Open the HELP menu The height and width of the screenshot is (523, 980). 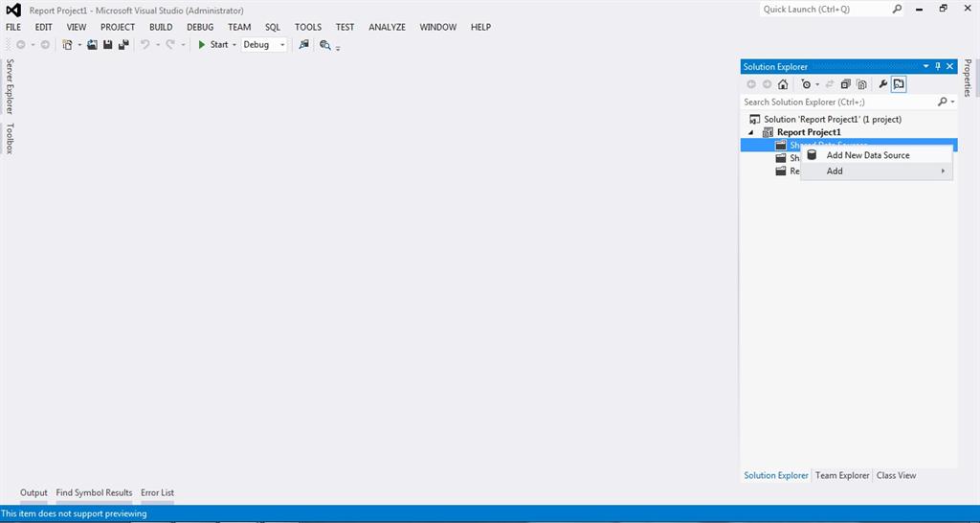pyautogui.click(x=480, y=28)
